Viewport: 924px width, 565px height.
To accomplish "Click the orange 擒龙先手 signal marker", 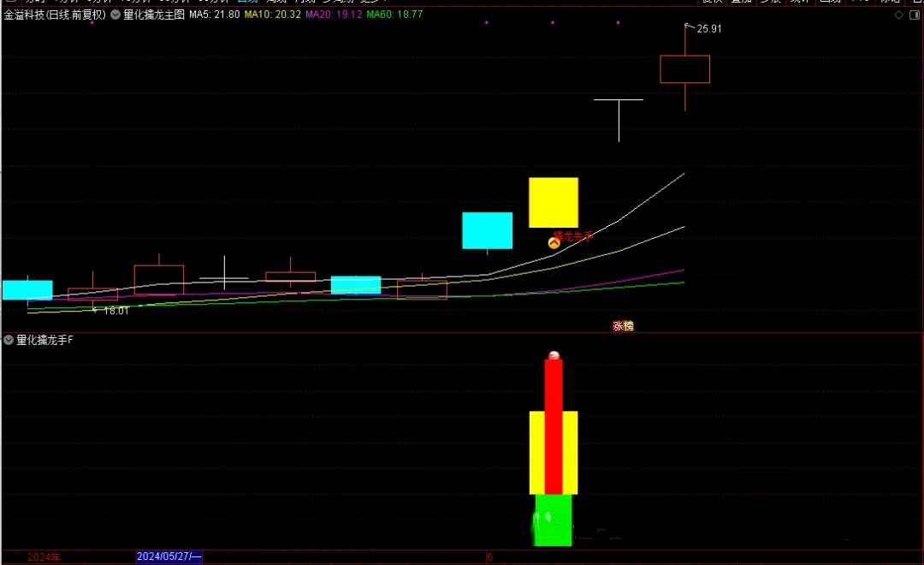I will (x=554, y=242).
